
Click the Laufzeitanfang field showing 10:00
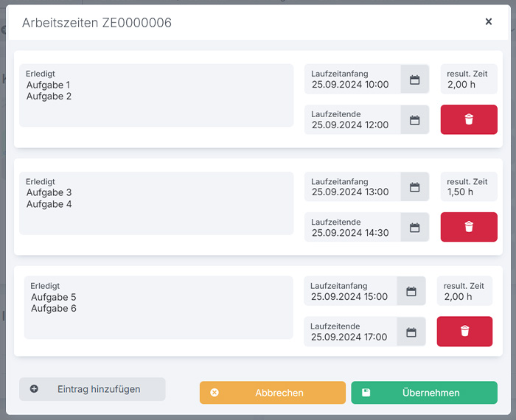pyautogui.click(x=352, y=80)
